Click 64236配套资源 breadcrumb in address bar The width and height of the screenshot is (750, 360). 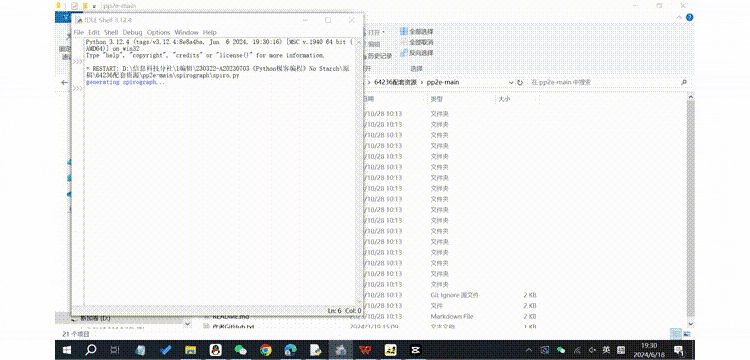point(395,82)
